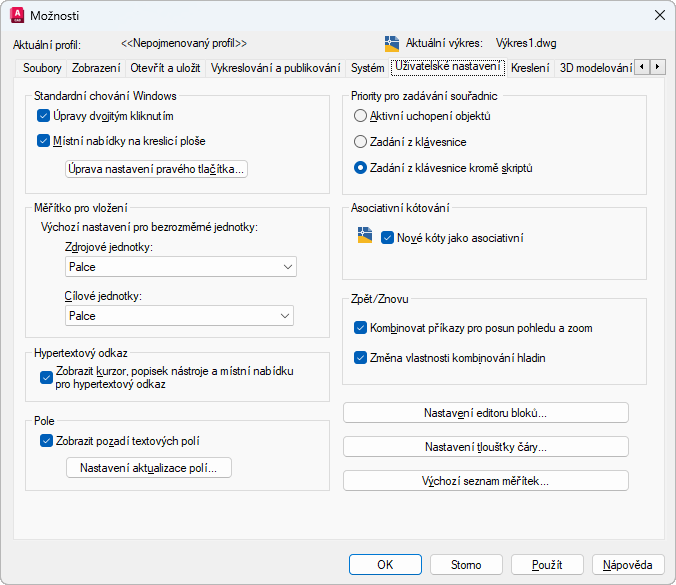Close the Možnosti dialog with X
676x585 pixels.
(x=659, y=15)
